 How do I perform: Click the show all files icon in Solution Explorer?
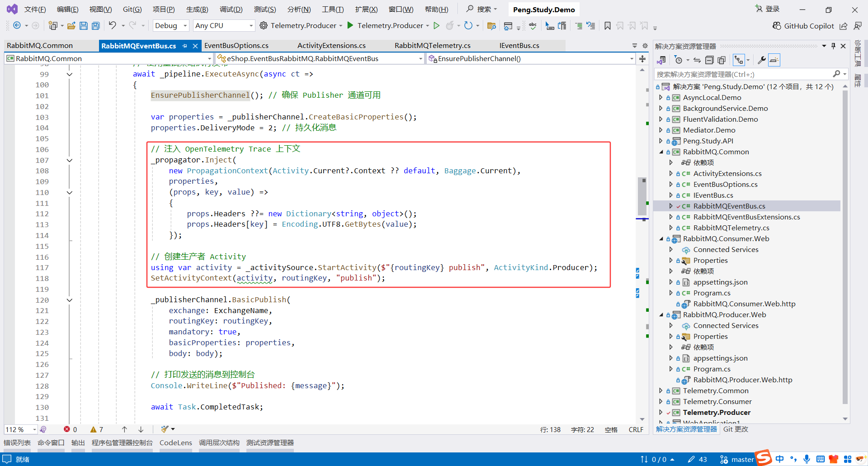coord(722,60)
